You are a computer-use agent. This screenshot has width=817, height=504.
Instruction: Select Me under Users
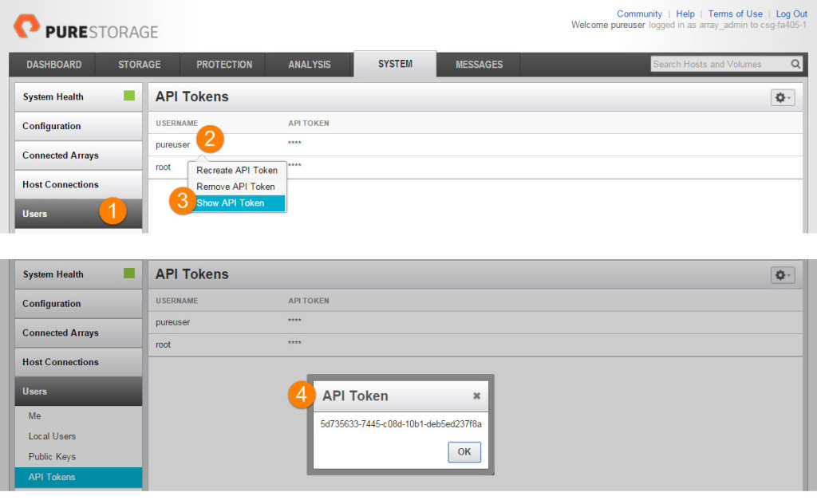[x=78, y=416]
